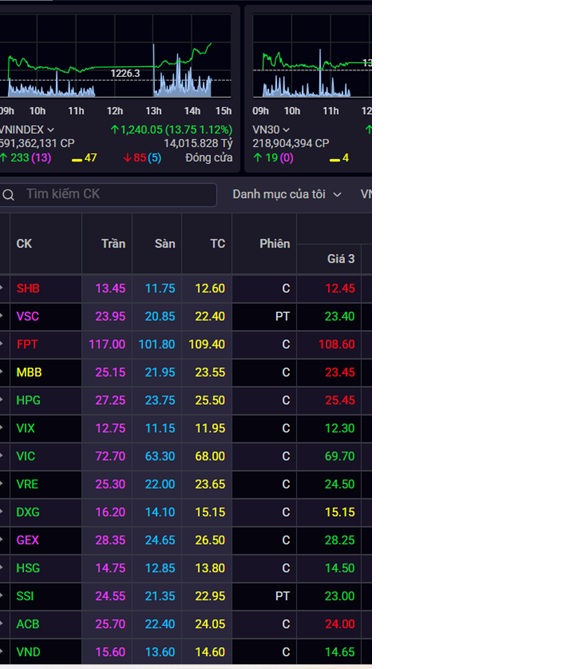
Task: Click the SSI stock symbol
Action: coord(25,596)
